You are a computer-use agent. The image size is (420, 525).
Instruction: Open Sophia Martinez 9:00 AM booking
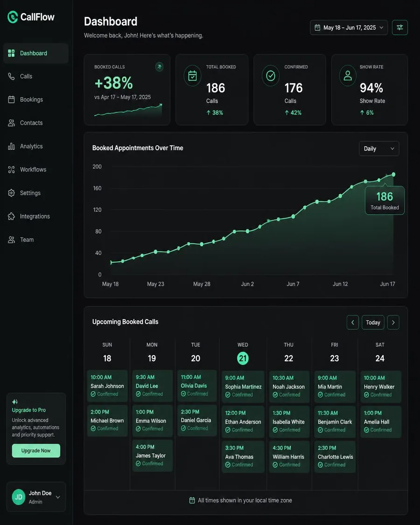(x=243, y=386)
